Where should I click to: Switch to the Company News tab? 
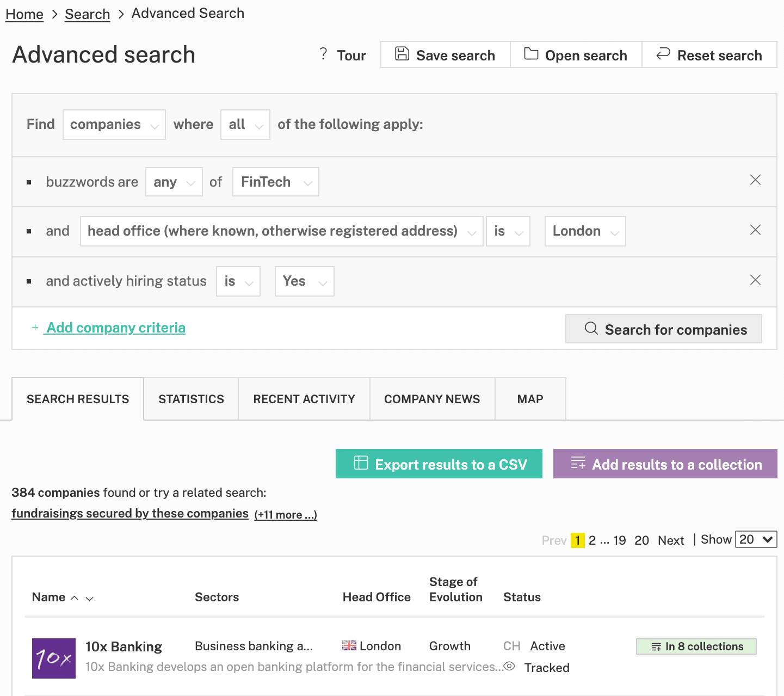pos(432,399)
